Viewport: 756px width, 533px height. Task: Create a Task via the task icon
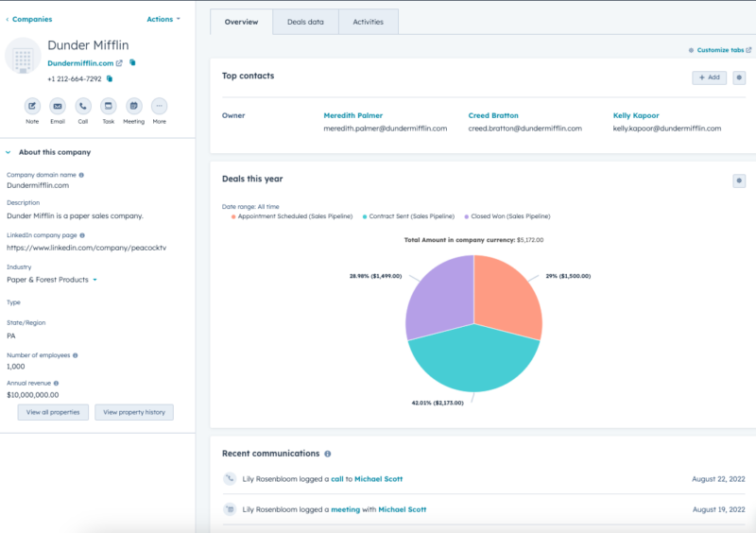tap(109, 106)
